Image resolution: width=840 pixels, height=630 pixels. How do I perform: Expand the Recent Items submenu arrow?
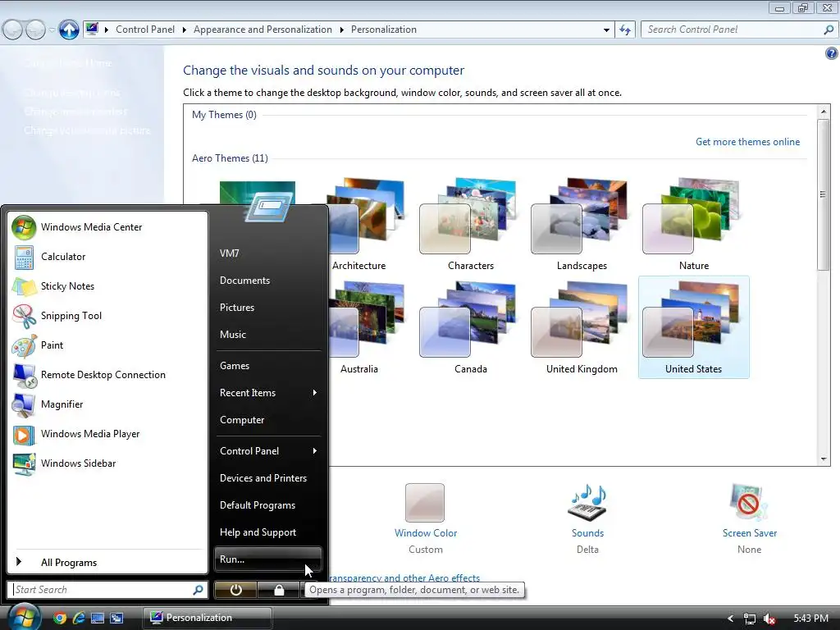314,393
